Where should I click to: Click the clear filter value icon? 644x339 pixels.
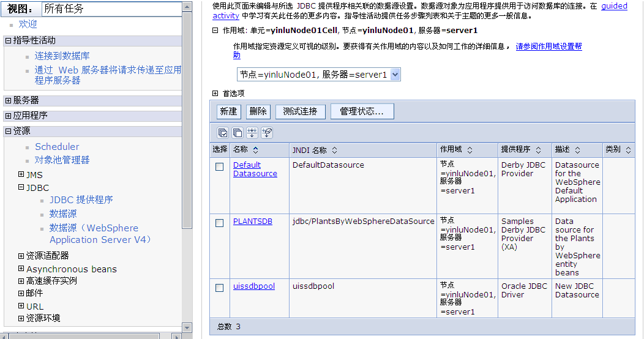click(x=267, y=133)
